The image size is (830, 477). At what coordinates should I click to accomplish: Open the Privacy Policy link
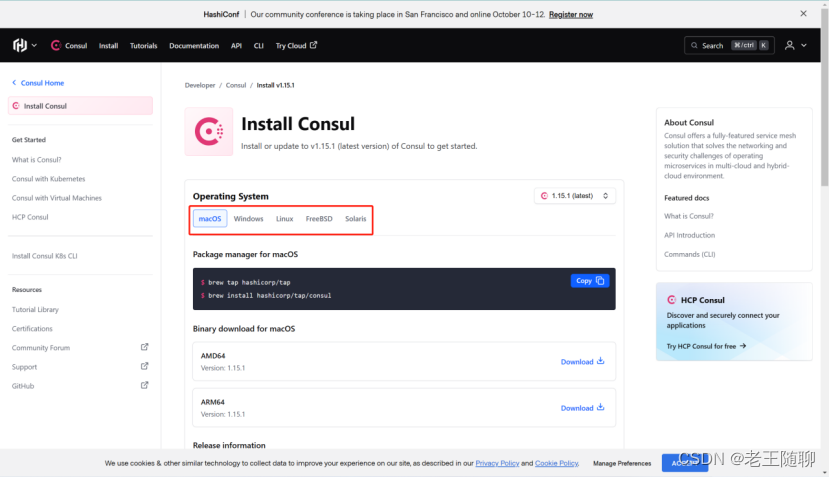[497, 463]
